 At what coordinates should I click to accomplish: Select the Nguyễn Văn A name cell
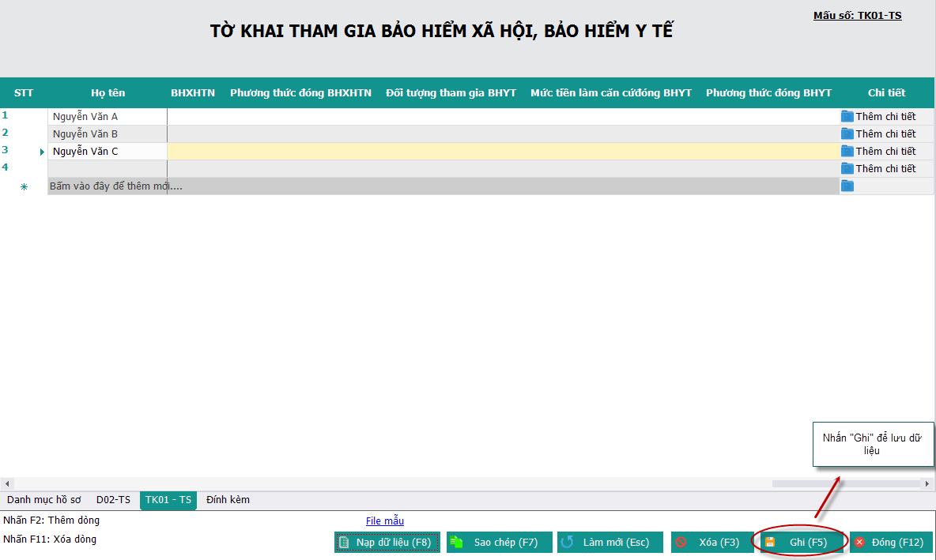pos(108,116)
